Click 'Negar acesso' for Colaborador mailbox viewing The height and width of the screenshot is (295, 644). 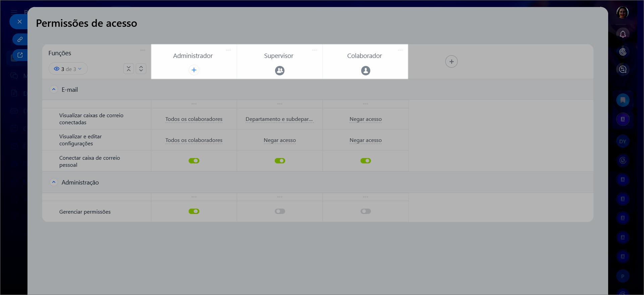(365, 119)
